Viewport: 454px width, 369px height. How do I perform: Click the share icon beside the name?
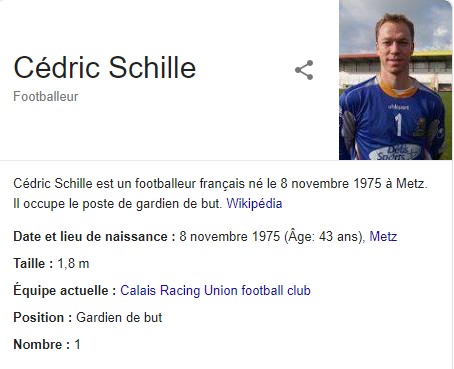304,70
